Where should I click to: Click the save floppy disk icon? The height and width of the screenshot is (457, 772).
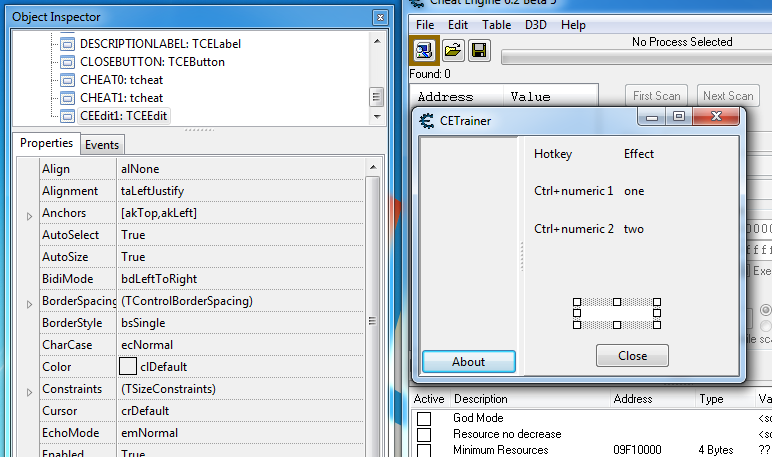[479, 51]
